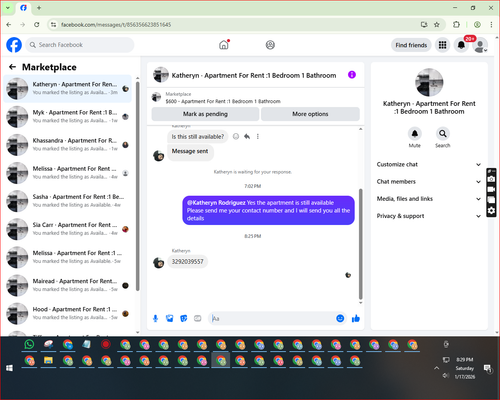Click the 3292039557 phone number message
This screenshot has height=400, width=500.
click(187, 262)
